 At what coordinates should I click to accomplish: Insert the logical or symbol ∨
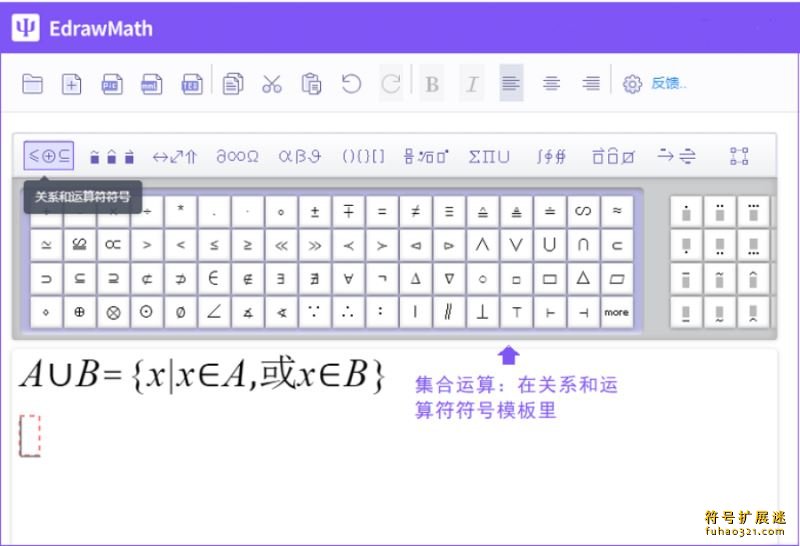[516, 245]
